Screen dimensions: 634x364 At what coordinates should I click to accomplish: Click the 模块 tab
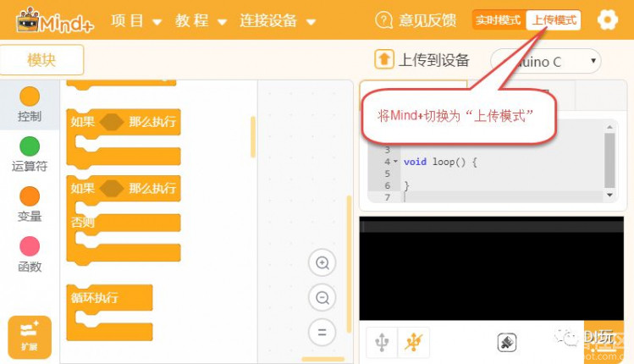tap(41, 60)
